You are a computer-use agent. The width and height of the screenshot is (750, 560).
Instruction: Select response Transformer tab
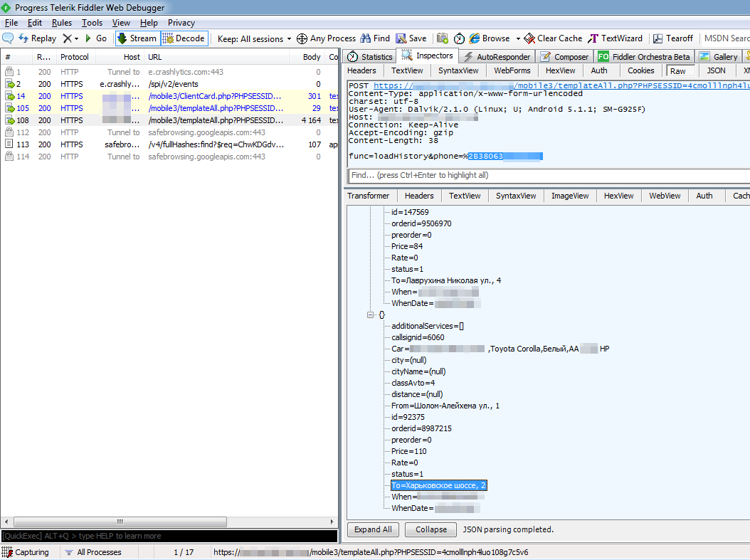pyautogui.click(x=369, y=196)
